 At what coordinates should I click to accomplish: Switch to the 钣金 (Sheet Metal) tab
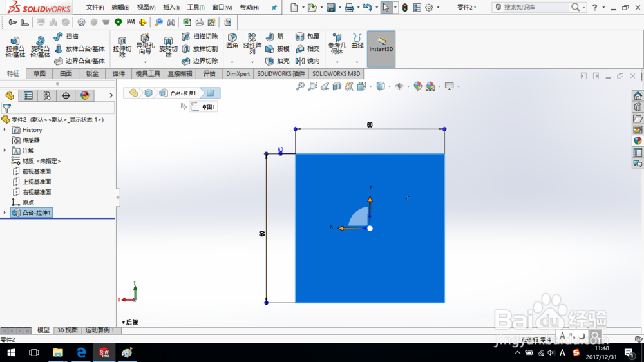(92, 74)
